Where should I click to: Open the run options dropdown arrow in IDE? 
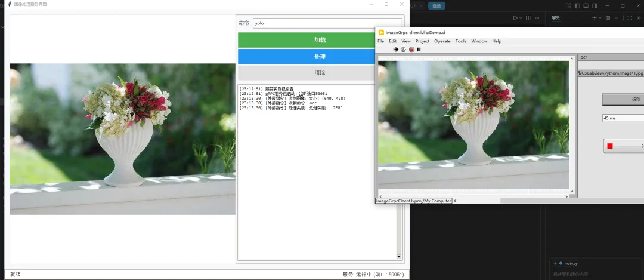[521, 18]
